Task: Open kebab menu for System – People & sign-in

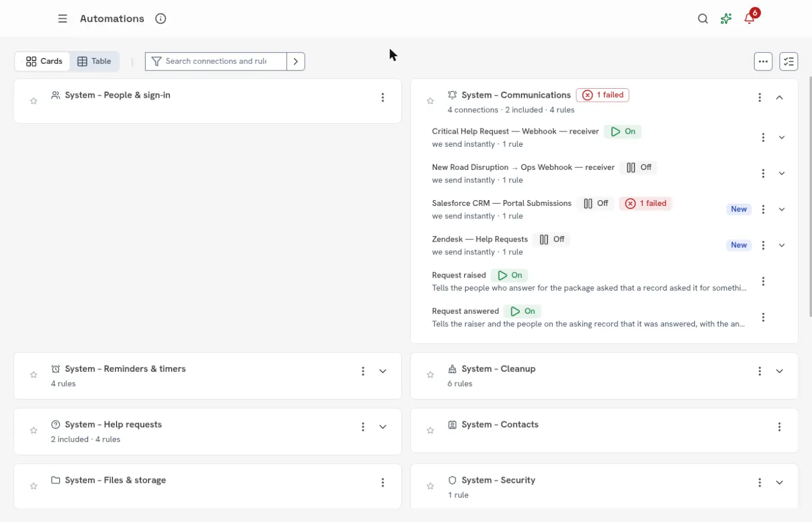Action: click(x=383, y=98)
